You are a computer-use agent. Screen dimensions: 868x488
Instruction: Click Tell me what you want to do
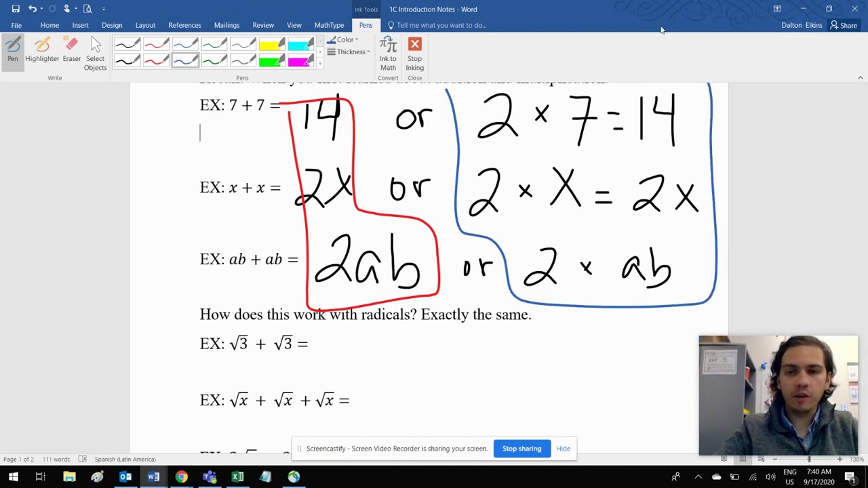(x=437, y=25)
